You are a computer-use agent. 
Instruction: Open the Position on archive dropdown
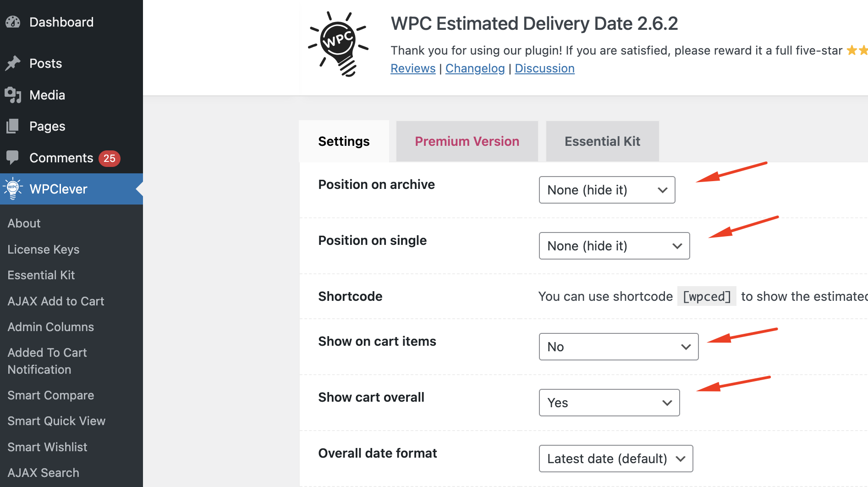tap(607, 190)
